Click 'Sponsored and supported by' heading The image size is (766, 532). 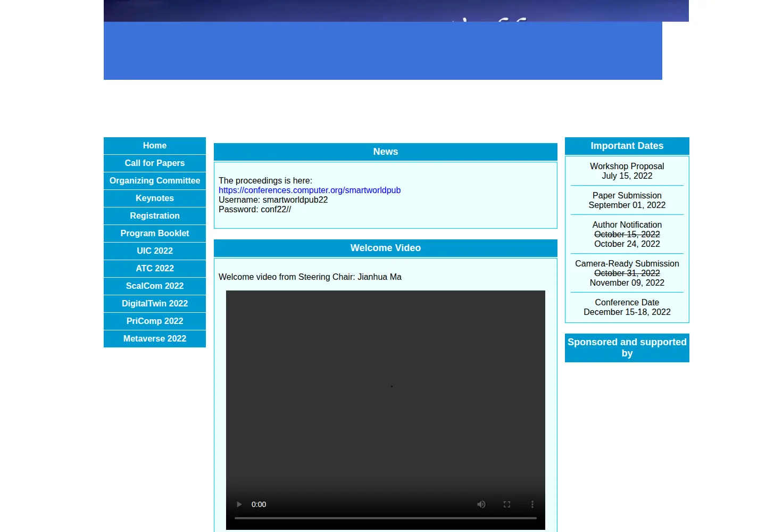tap(627, 348)
